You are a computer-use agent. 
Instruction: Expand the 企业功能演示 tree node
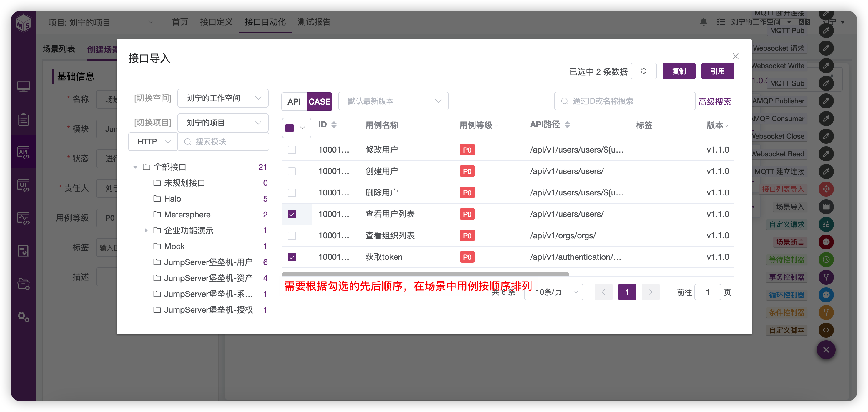(x=146, y=230)
